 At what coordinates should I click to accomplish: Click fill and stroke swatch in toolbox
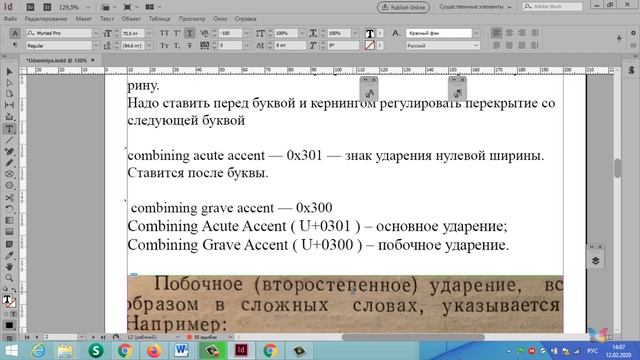pos(9,301)
